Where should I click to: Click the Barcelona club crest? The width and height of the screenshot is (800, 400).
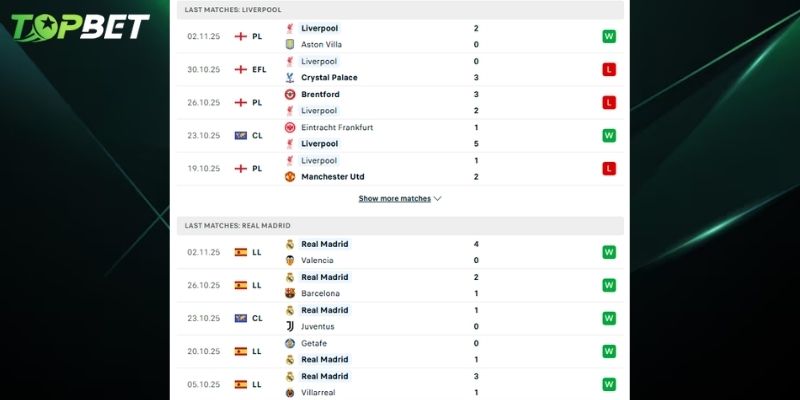[290, 293]
